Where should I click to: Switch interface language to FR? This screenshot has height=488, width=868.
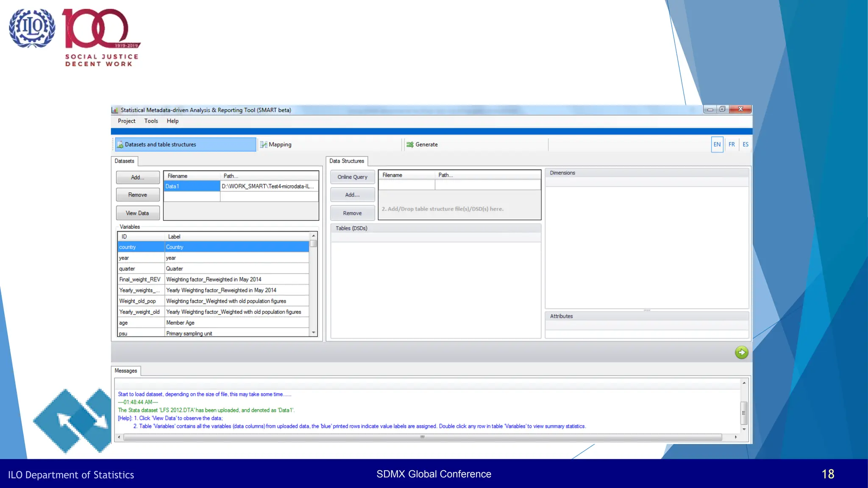point(732,144)
